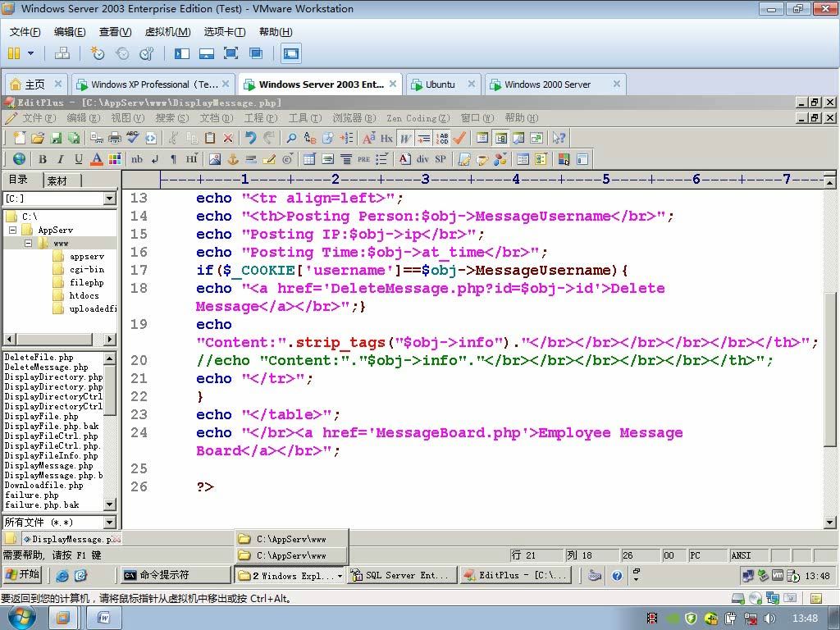Open the Heading HI tag dropdown

(192, 159)
